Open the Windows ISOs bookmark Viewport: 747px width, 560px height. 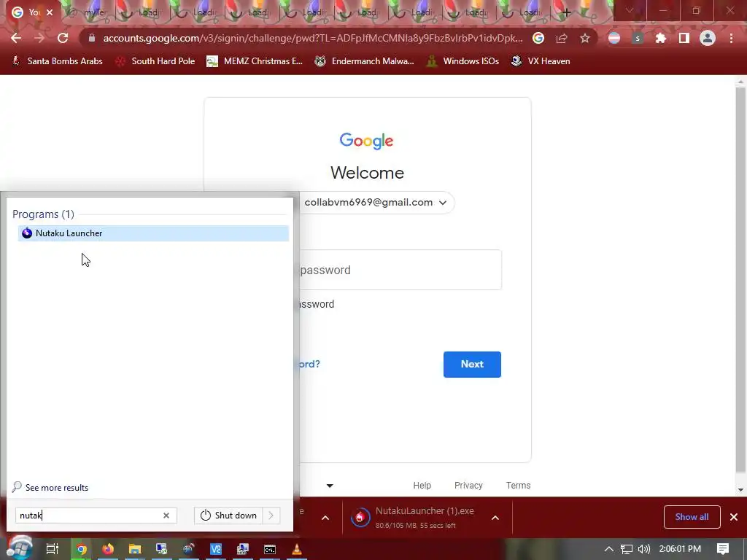click(x=463, y=61)
